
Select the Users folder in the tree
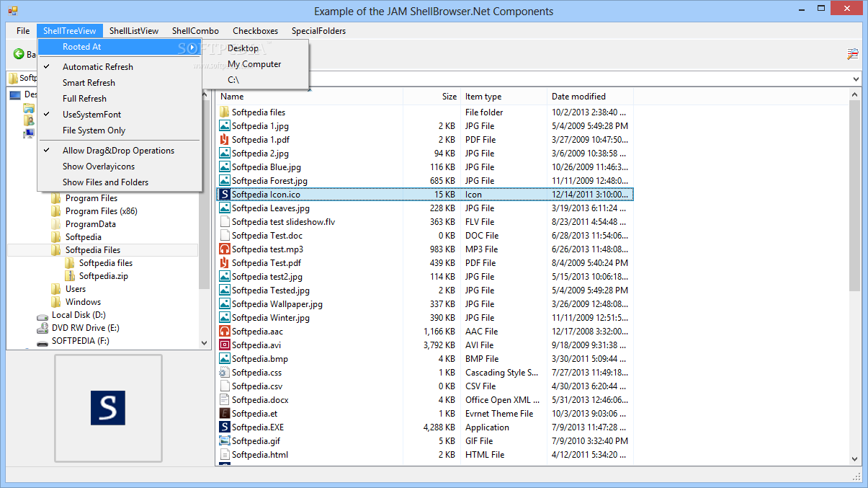coord(76,289)
